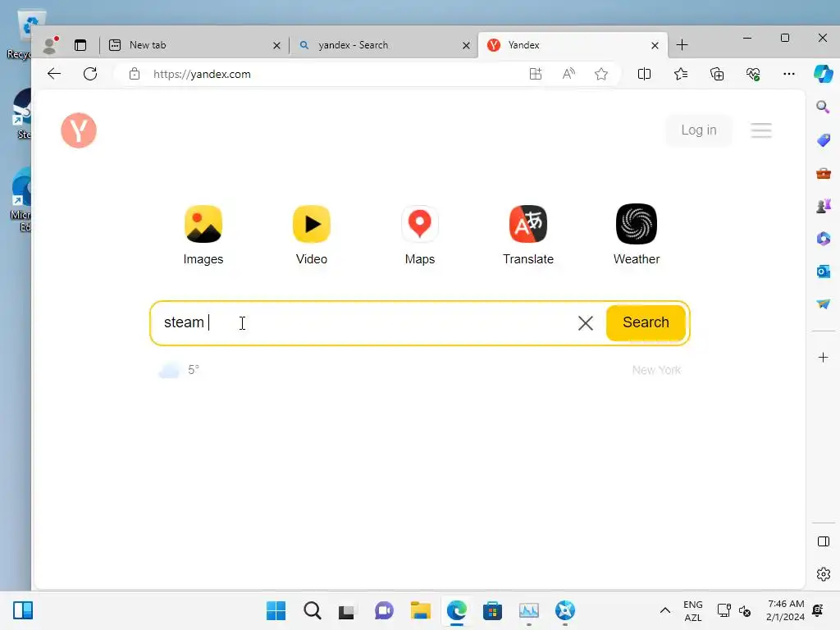Screen dimensions: 840x630
Task: Open the taskbar clock and date
Action: click(785, 610)
